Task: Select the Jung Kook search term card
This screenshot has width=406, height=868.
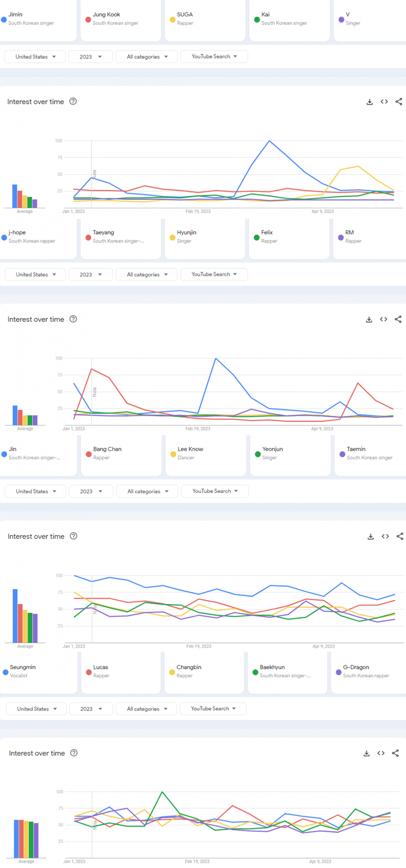Action: point(120,19)
